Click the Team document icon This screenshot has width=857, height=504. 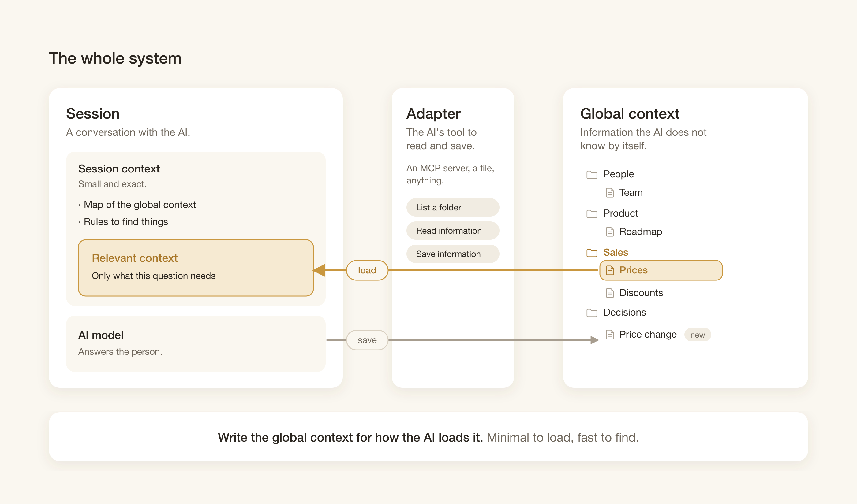click(610, 193)
